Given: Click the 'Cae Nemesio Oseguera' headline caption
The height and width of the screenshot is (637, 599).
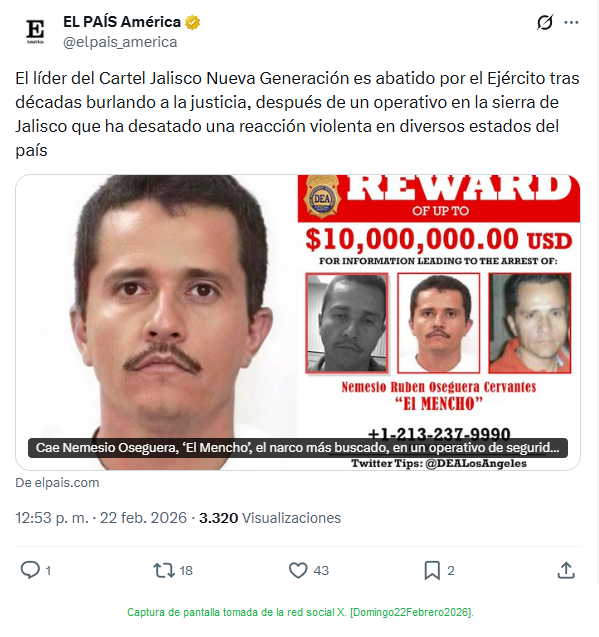Looking at the screenshot, I should pos(297,448).
